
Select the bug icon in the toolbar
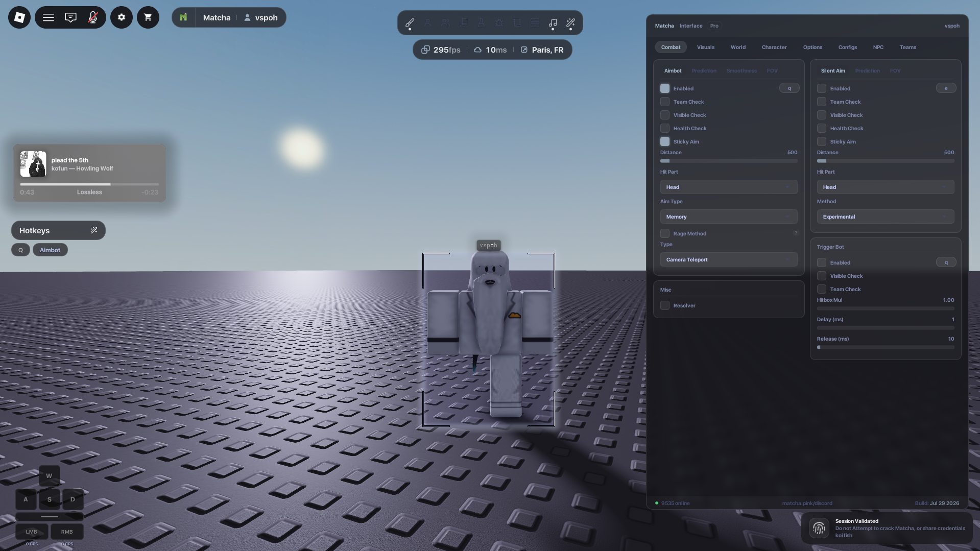[499, 22]
